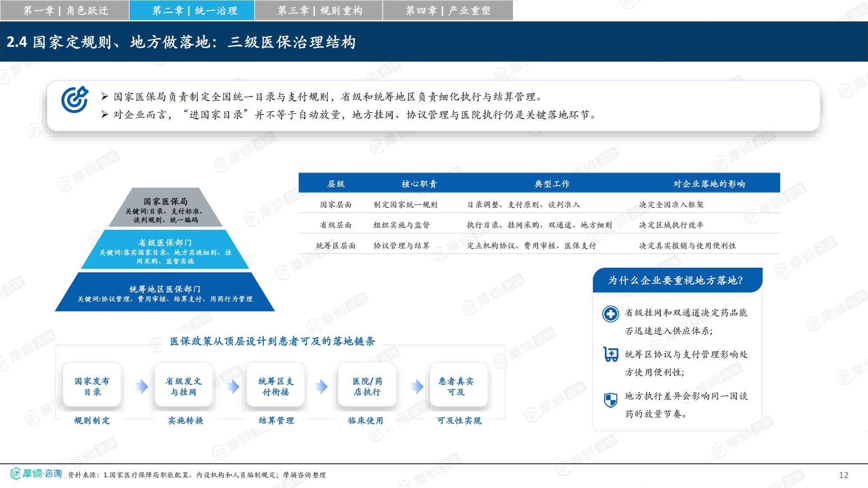
Task: Click the 核心职责 table column header
Action: point(419,184)
